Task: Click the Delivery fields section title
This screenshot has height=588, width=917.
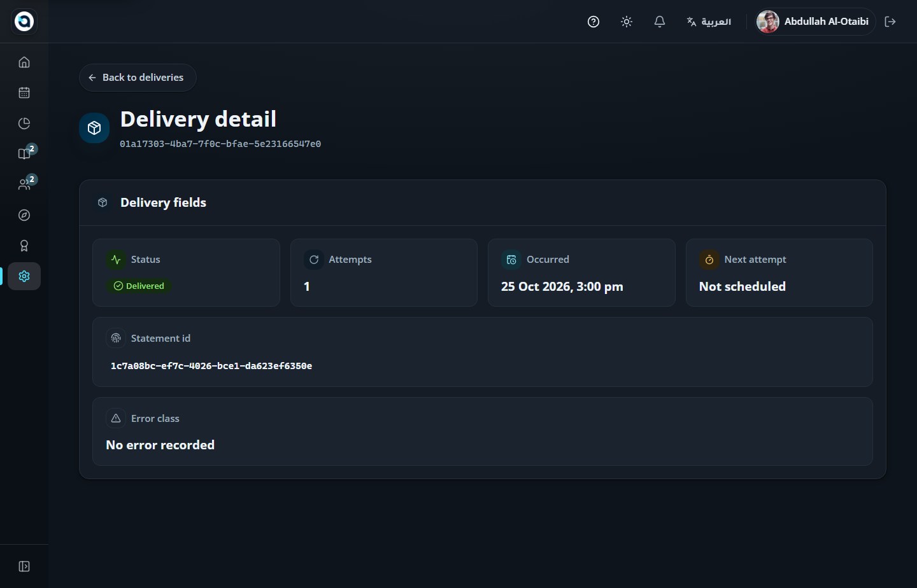Action: click(x=164, y=202)
